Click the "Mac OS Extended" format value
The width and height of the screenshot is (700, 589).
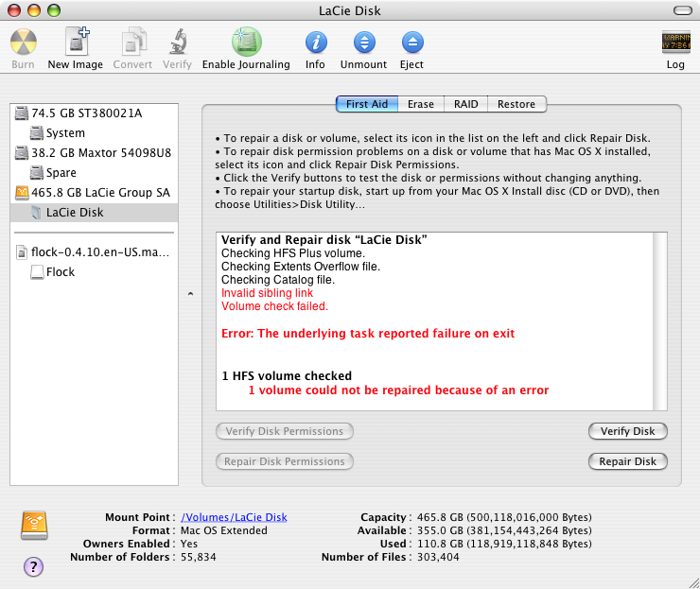(223, 530)
